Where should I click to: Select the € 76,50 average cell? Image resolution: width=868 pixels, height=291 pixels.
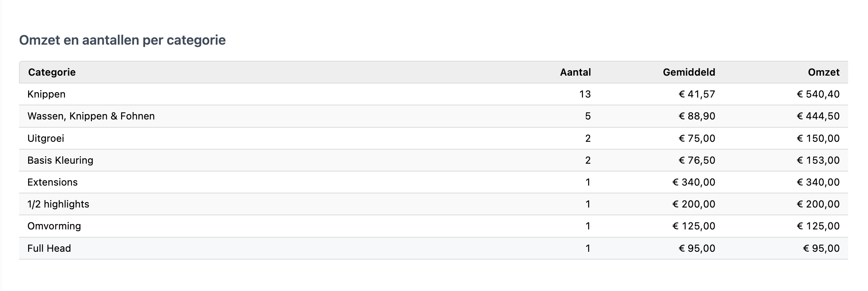pyautogui.click(x=696, y=160)
